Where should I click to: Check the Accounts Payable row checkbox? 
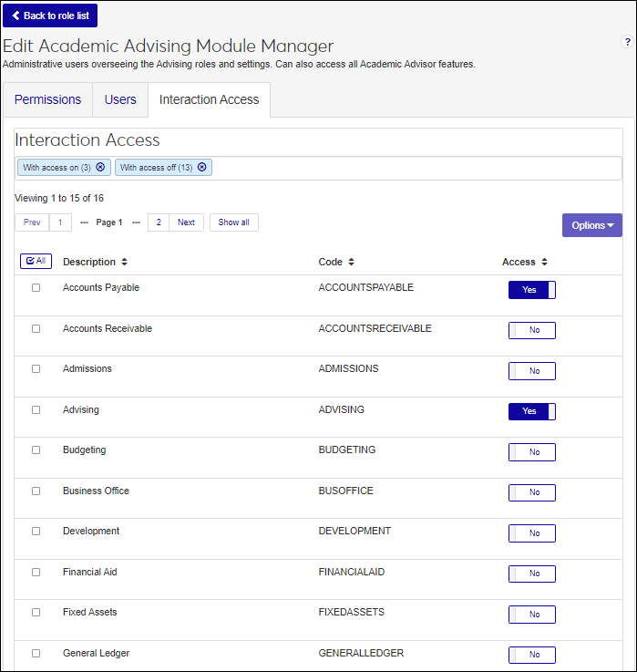(x=36, y=288)
